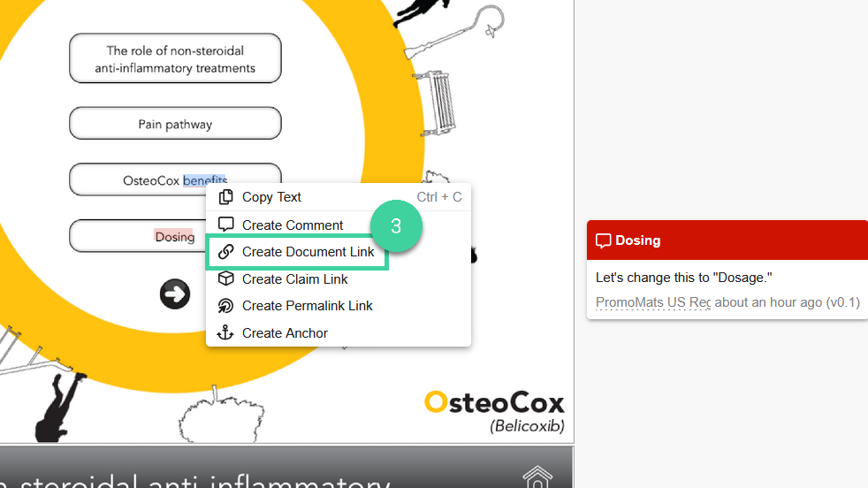
Task: Click the cube icon for Claim Link
Action: 226,278
